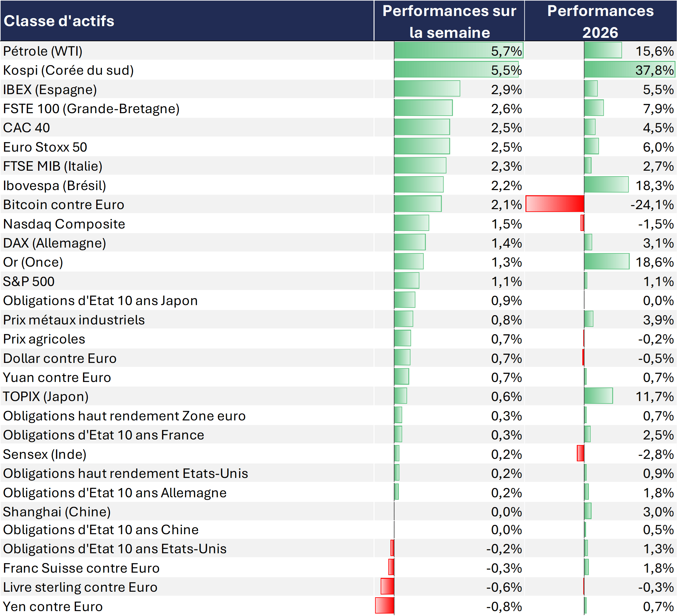Select the Euro Stoxx 50 label

coord(45,147)
